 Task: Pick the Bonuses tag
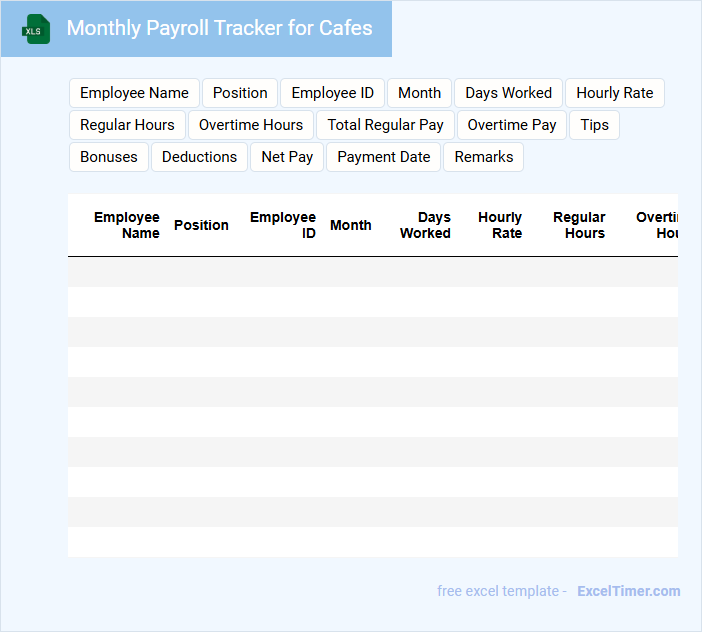point(109,157)
